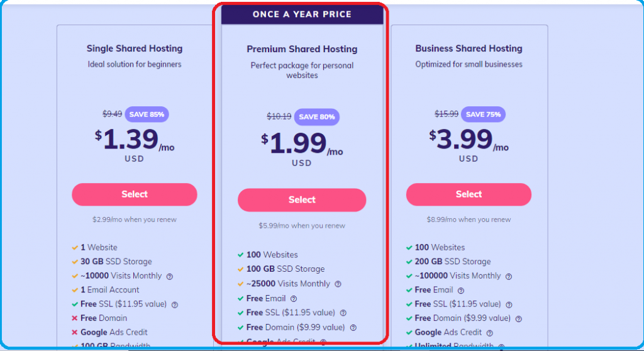Click help icon next to Single plan Free SSL
644x351 pixels.
[x=175, y=305]
